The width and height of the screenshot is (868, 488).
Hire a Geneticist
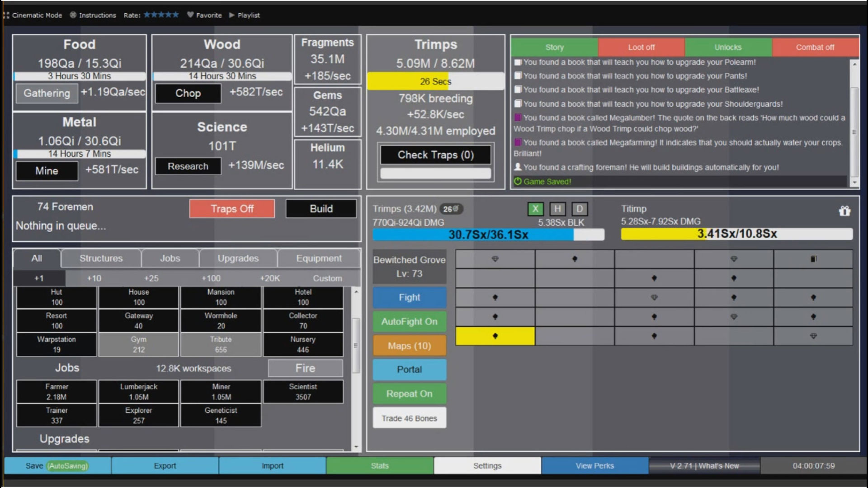(221, 415)
